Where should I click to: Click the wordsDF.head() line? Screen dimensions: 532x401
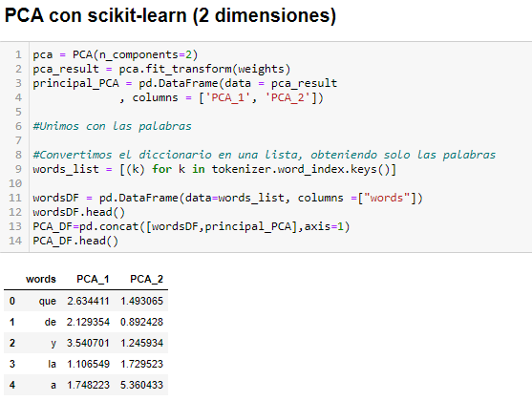[78, 212]
